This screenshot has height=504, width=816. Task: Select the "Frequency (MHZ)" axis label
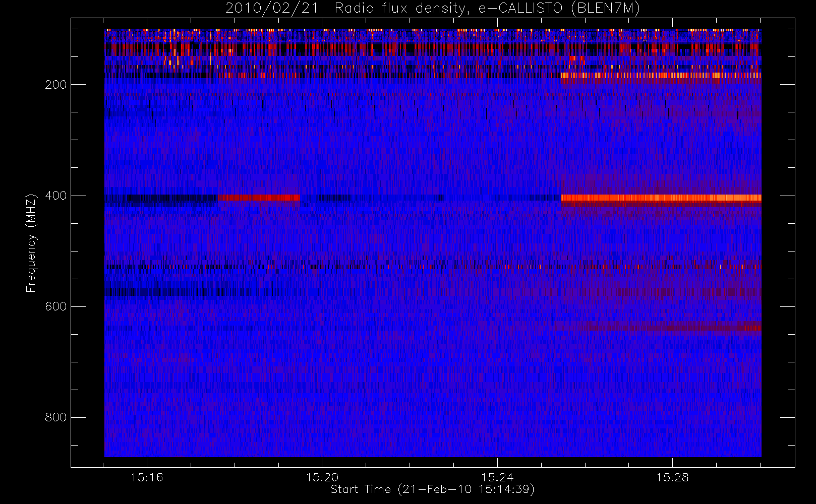coord(31,243)
